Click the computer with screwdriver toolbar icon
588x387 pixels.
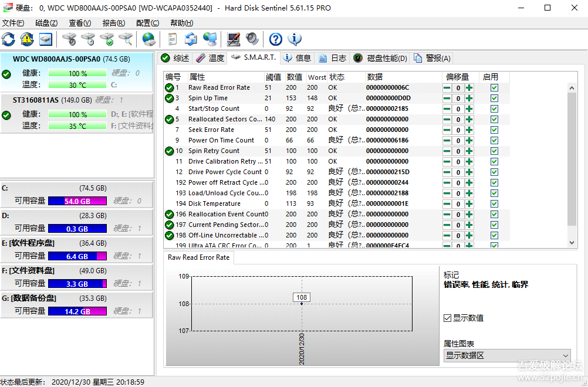coord(233,39)
